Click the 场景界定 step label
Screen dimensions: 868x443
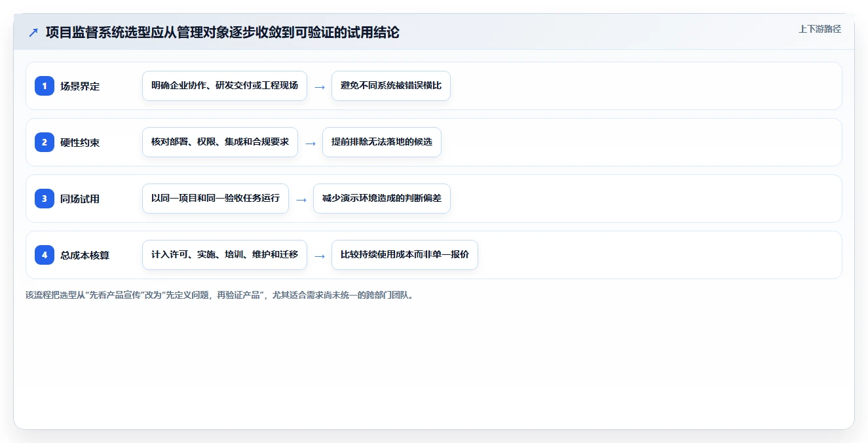80,86
